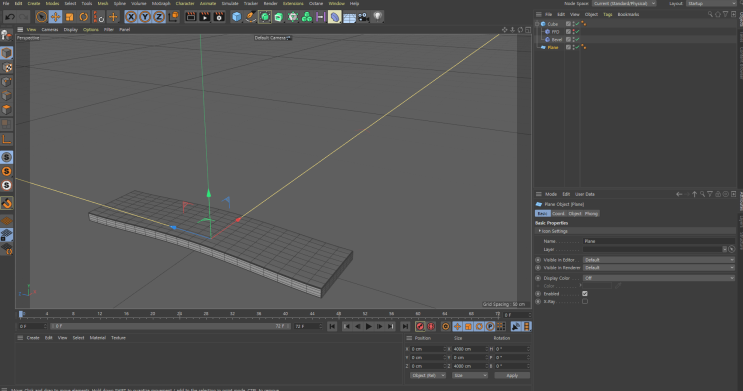Add a Cube primitive object
The height and width of the screenshot is (391, 743).
236,18
